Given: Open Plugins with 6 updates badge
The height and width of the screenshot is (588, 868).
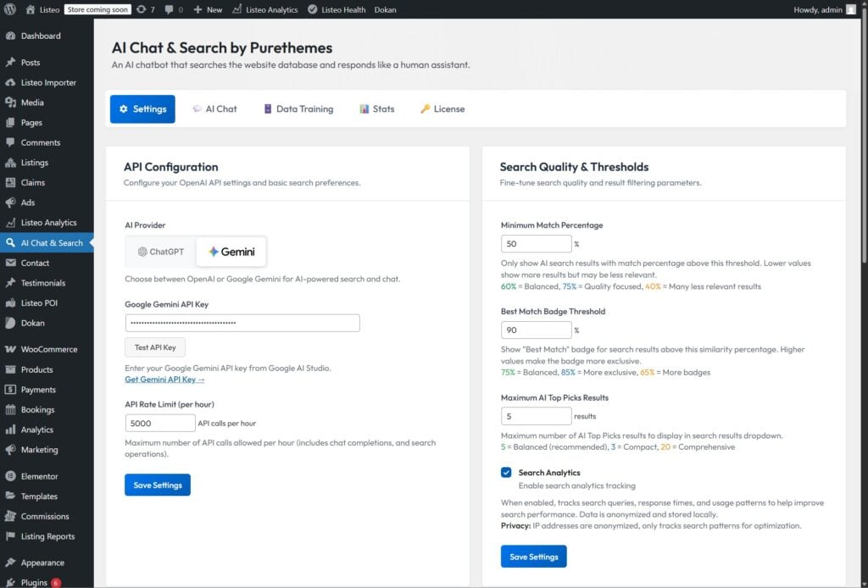Looking at the screenshot, I should click(x=34, y=582).
